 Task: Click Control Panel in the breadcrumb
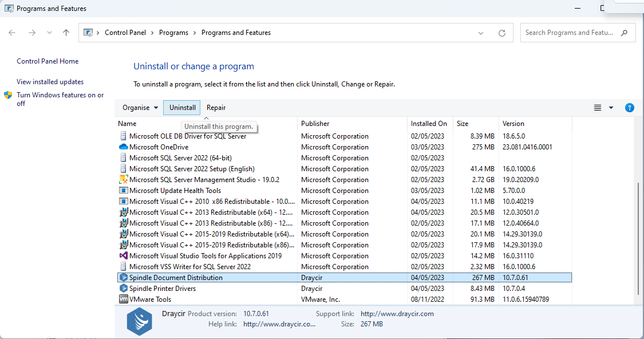(x=125, y=33)
